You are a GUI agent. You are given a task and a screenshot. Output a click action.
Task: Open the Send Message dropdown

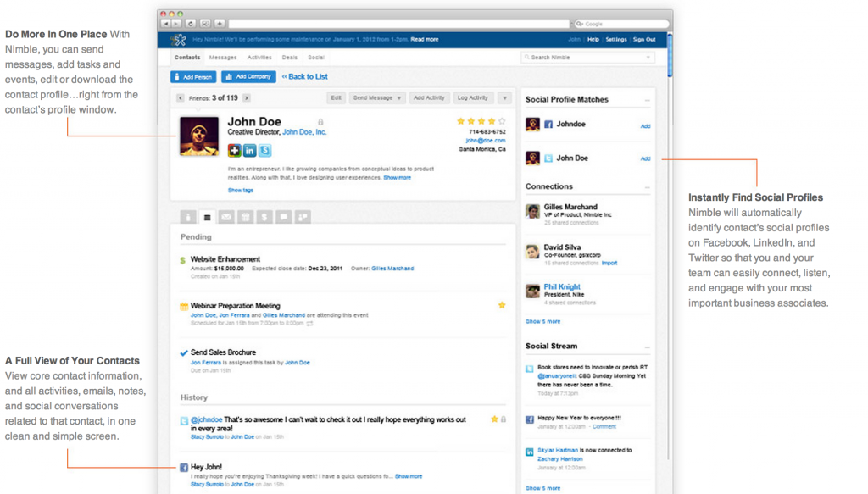point(377,98)
